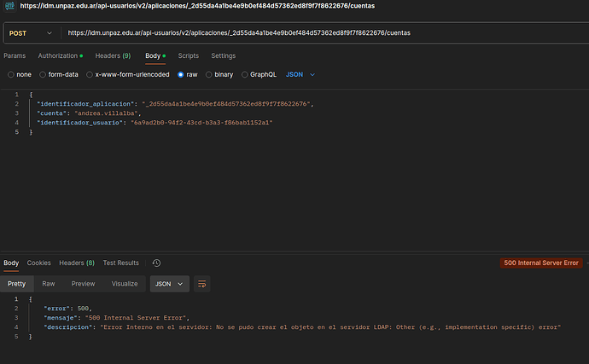Click the Visualize response button
Viewport: 589px width, 364px height.
pos(124,284)
